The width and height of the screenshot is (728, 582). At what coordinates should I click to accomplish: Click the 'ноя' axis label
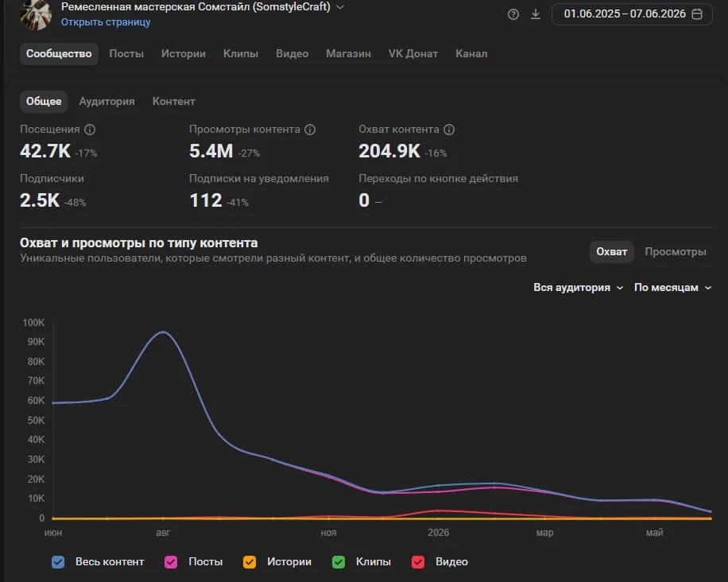tap(328, 533)
